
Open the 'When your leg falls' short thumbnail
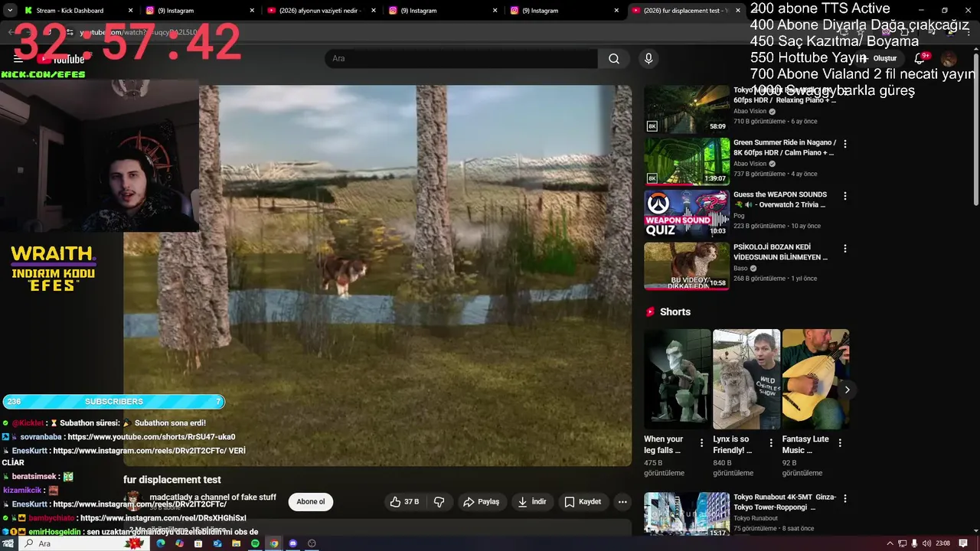(x=678, y=379)
